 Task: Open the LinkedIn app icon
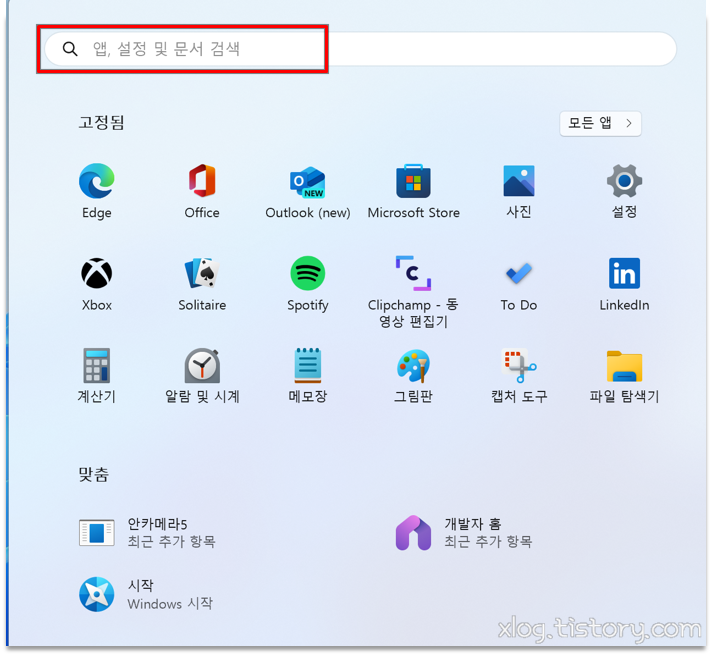tap(624, 273)
